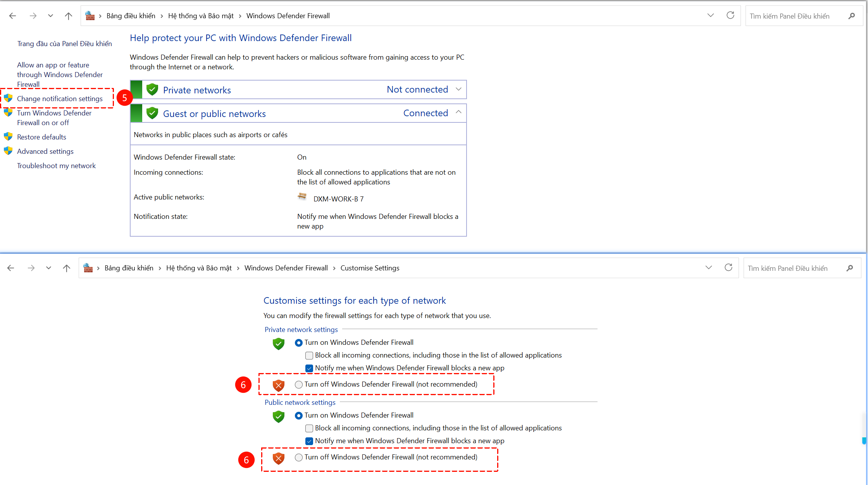Open address history dropdown in top address bar
Viewport: 868px width, 485px height.
click(710, 15)
